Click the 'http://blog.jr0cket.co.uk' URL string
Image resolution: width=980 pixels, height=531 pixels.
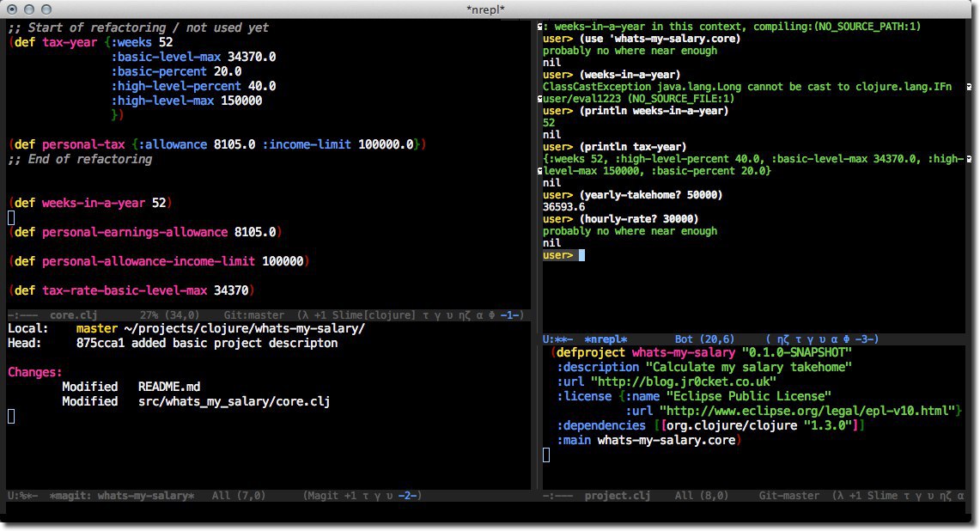click(x=684, y=381)
